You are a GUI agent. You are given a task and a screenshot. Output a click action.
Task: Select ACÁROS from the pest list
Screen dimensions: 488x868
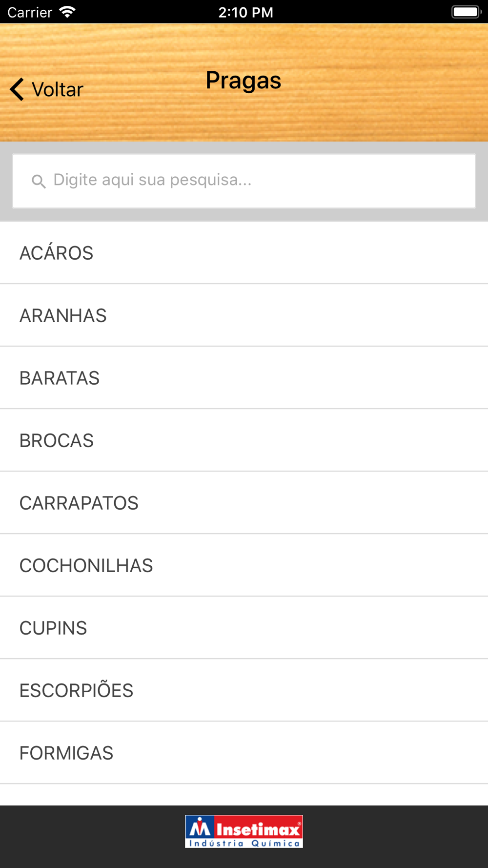(244, 253)
